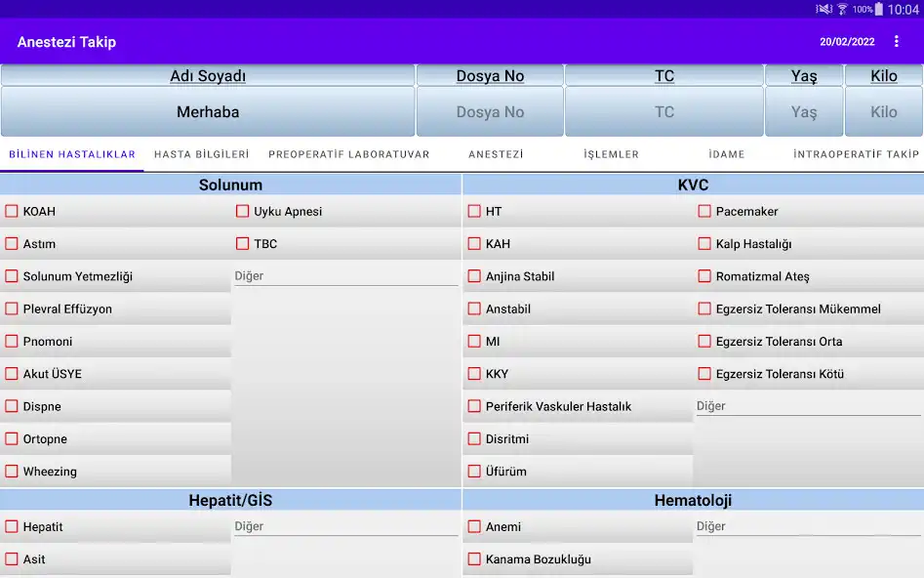Viewport: 924px width, 578px height.
Task: Open the three-dot overflow menu
Action: (x=897, y=42)
